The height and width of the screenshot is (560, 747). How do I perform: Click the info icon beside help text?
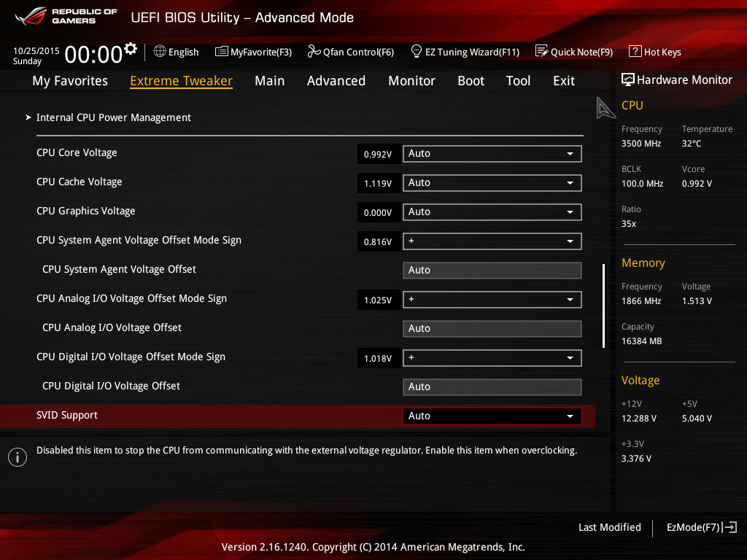(x=18, y=457)
